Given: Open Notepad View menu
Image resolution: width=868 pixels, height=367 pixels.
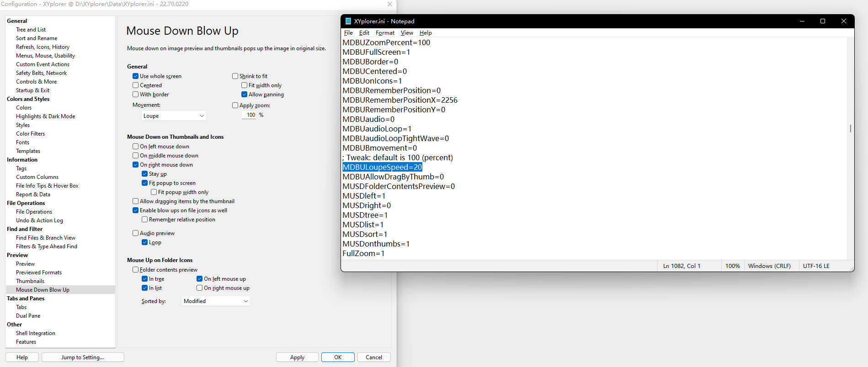Looking at the screenshot, I should [407, 33].
